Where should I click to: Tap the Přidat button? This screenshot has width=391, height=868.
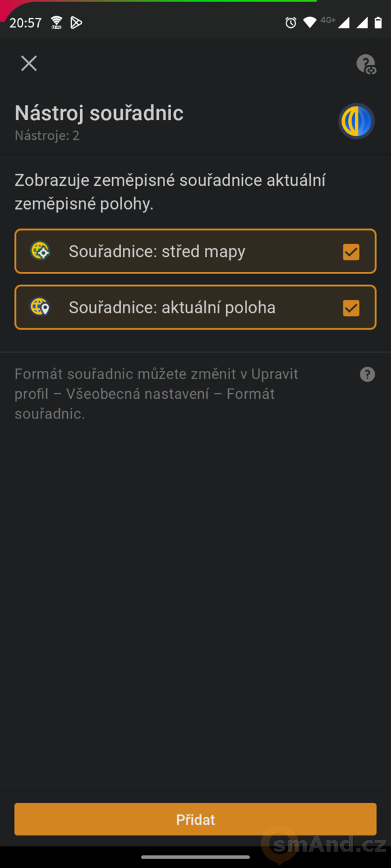point(195,819)
